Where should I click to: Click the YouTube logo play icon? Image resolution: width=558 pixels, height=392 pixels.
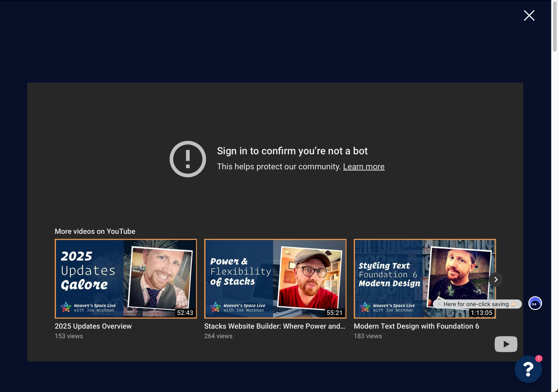click(x=506, y=344)
